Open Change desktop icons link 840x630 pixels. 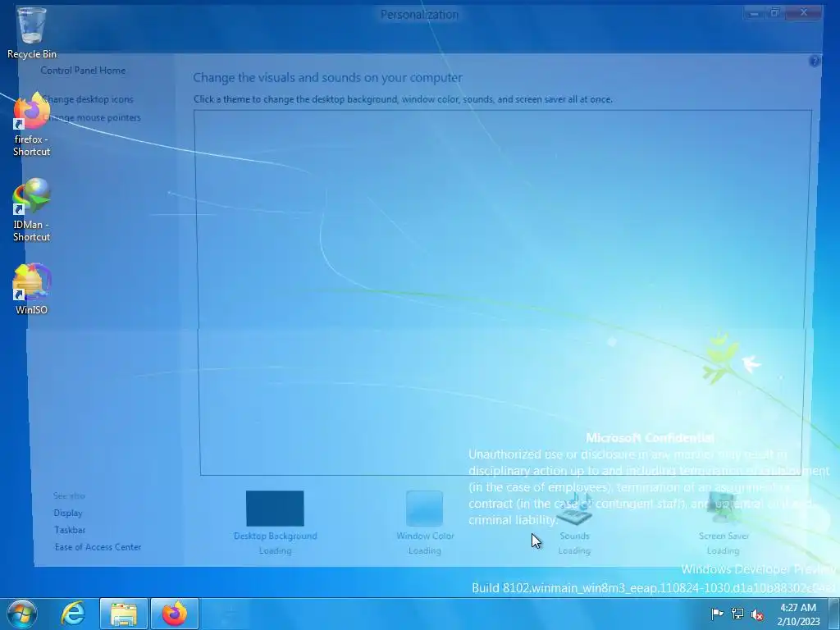coord(87,99)
